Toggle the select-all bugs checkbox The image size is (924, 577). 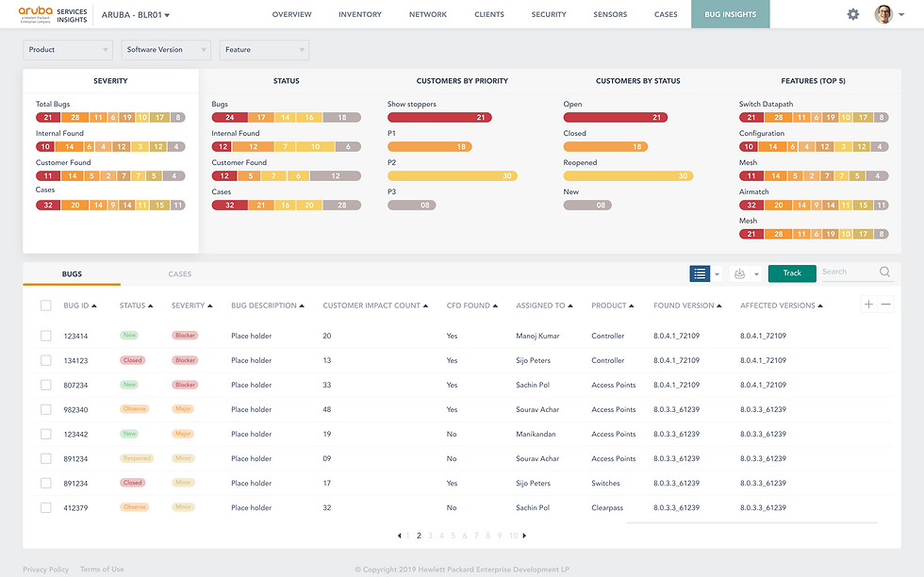[46, 305]
